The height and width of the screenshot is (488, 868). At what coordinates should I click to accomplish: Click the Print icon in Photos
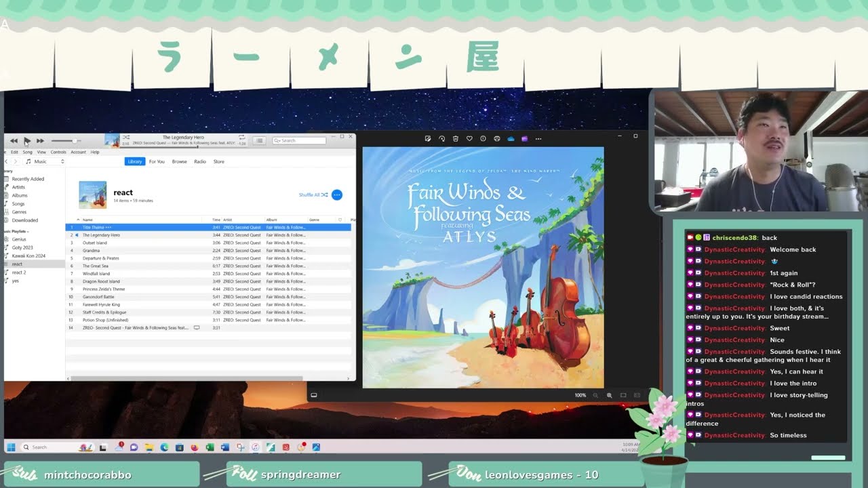[x=497, y=138]
